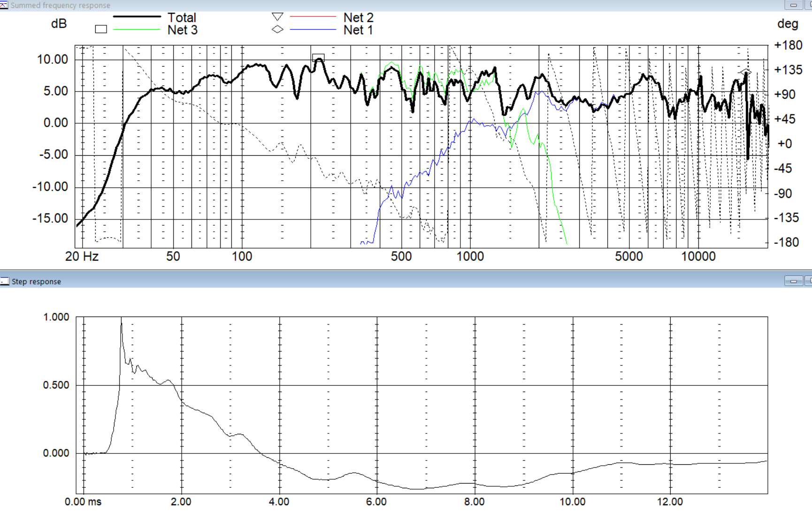The height and width of the screenshot is (522, 812).
Task: Pick the blue Net 1 line sample
Action: pyautogui.click(x=313, y=30)
